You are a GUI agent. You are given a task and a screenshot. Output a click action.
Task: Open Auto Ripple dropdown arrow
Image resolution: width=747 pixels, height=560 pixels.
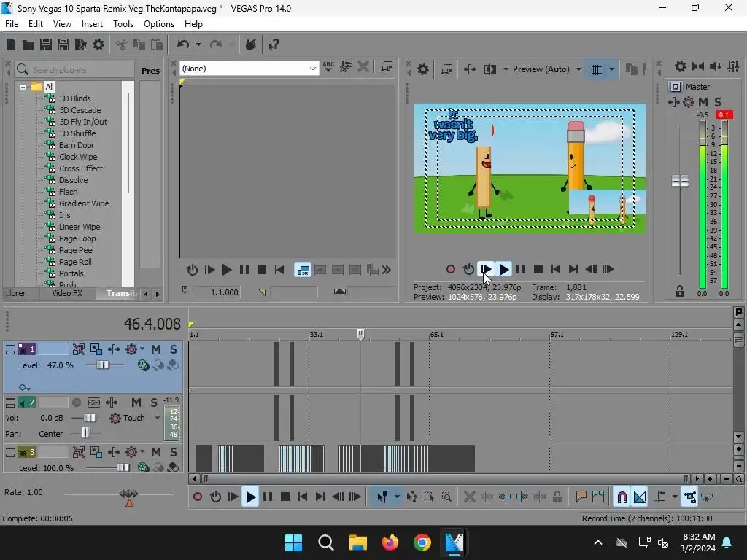(675, 497)
